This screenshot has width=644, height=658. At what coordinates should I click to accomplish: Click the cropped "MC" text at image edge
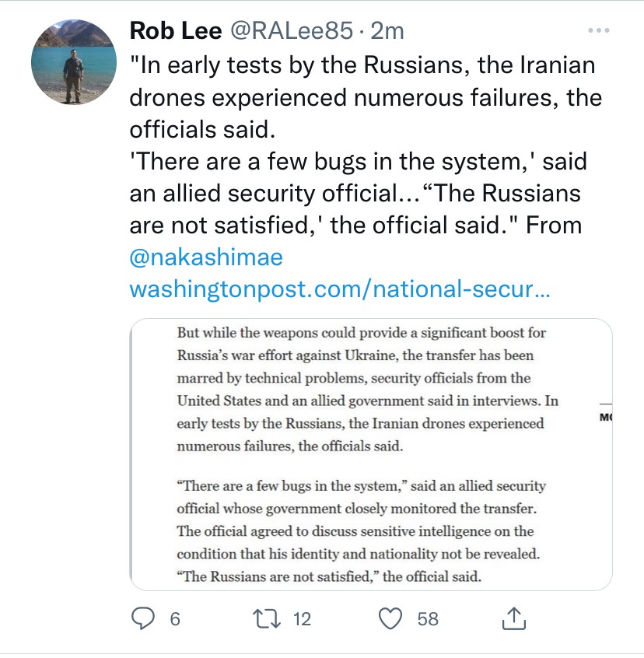click(604, 418)
